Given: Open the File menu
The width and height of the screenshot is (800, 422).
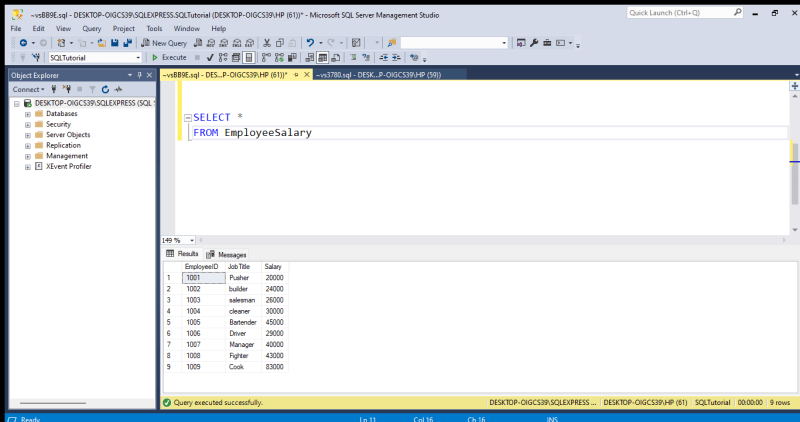Looking at the screenshot, I should tap(16, 29).
